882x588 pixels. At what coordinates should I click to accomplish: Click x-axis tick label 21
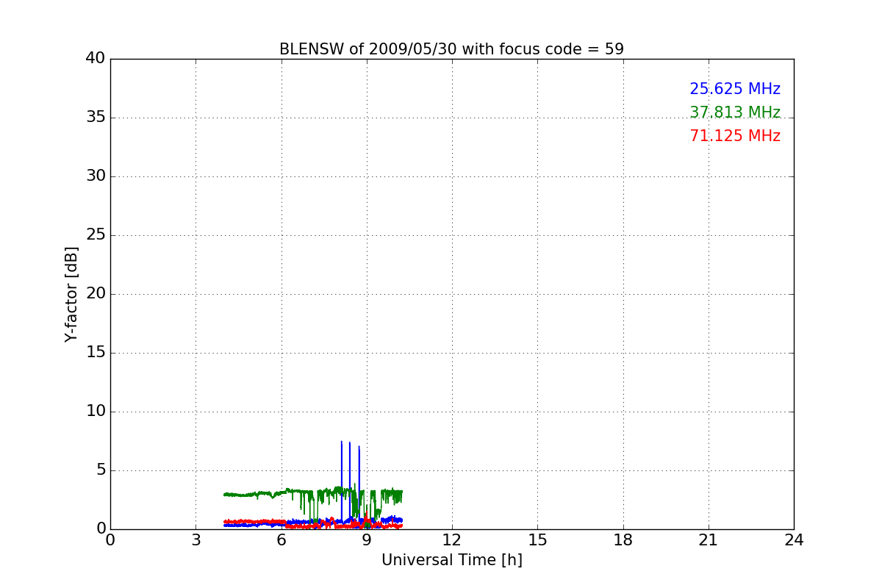[x=709, y=540]
